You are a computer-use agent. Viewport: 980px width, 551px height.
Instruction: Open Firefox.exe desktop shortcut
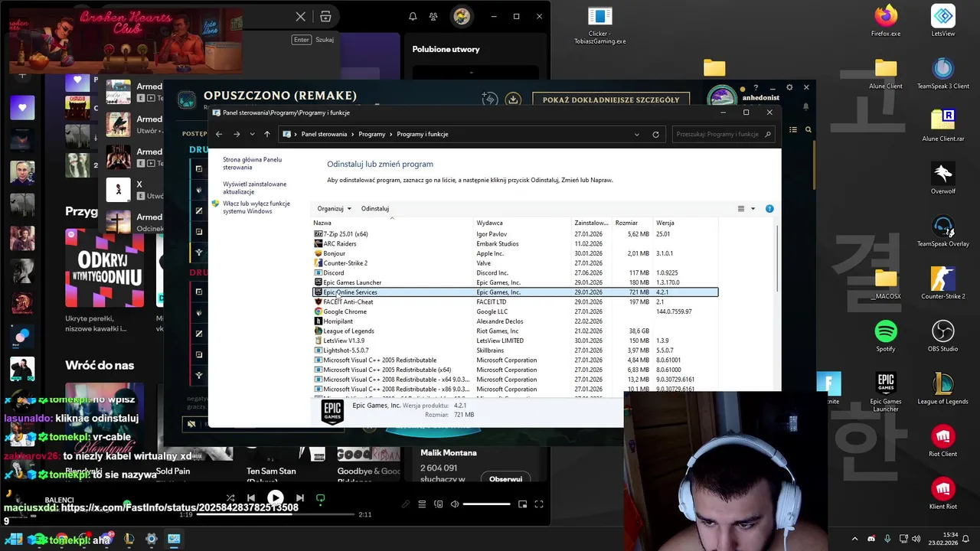pyautogui.click(x=886, y=21)
